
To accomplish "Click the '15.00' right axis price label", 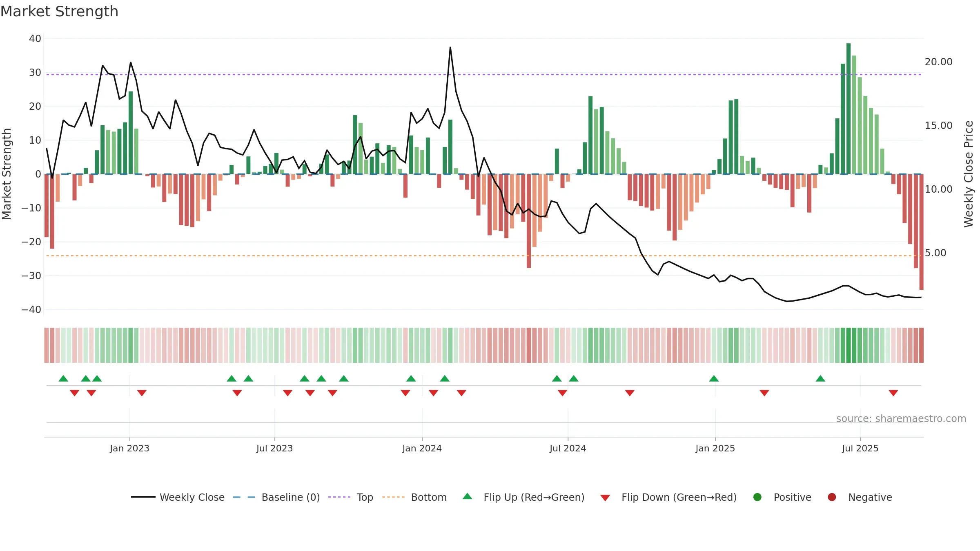I will click(938, 125).
